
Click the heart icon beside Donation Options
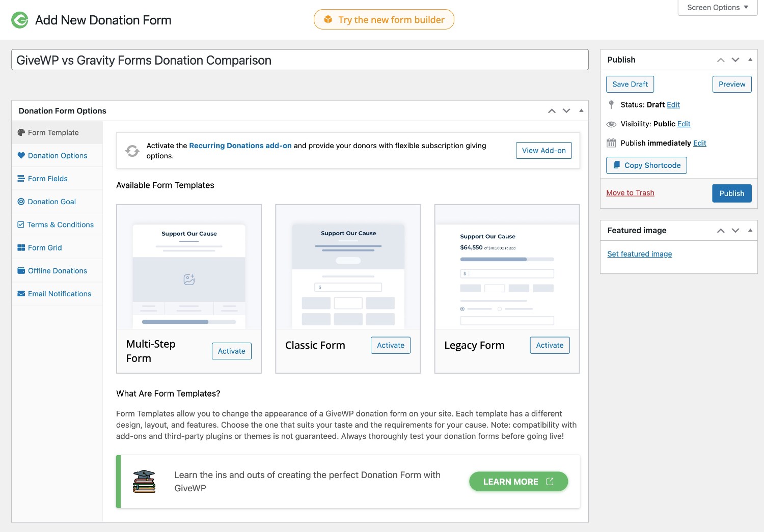[x=21, y=155]
